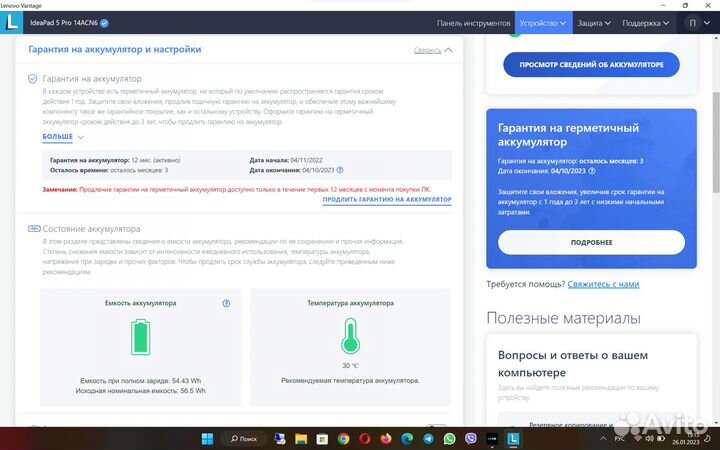Click the text 'Дата начала: 04/11/2022'
Viewport: 720px width, 450px height.
[286, 160]
